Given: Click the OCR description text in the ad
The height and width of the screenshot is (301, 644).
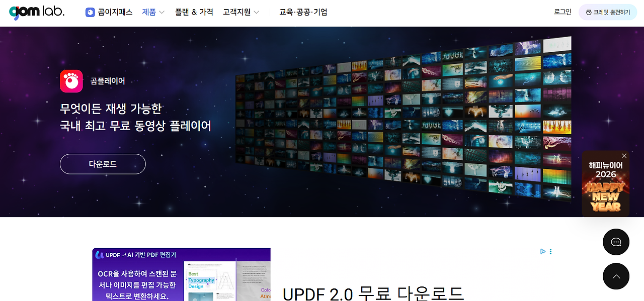Looking at the screenshot, I should 137,285.
